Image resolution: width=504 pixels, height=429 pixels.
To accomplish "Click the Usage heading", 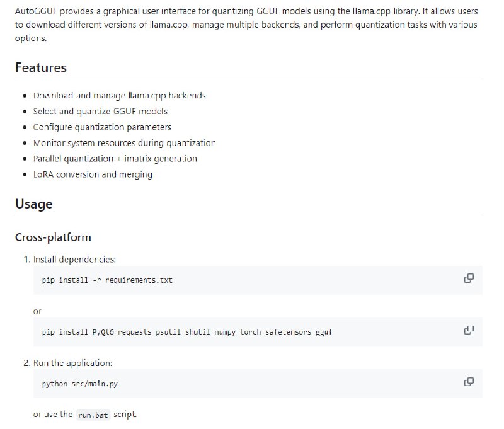I will (x=34, y=204).
